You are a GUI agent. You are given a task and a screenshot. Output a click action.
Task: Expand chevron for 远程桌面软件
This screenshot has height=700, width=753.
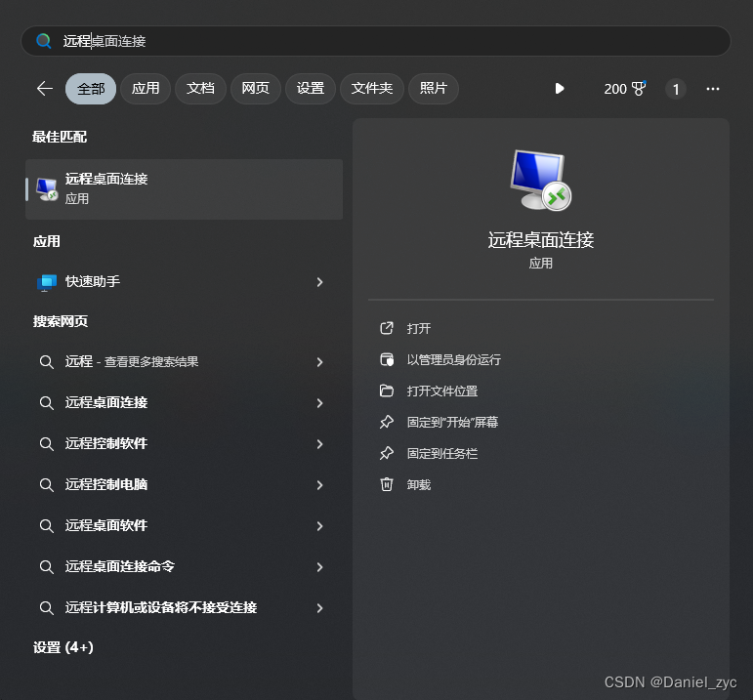tap(319, 526)
